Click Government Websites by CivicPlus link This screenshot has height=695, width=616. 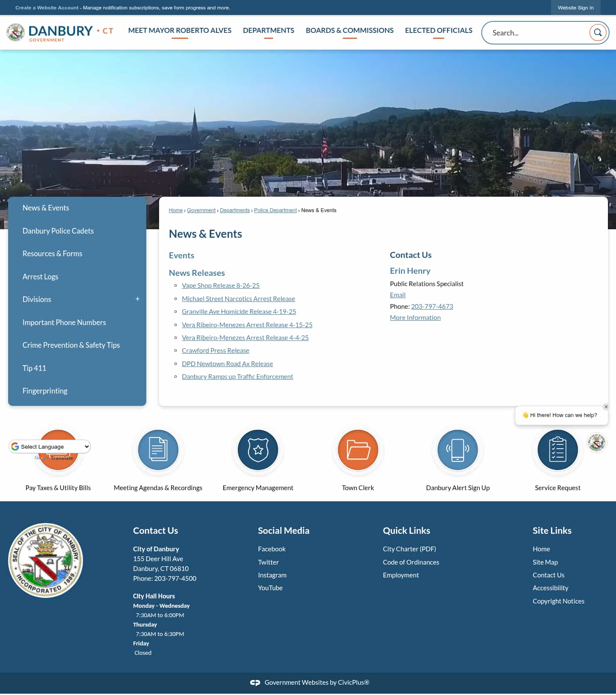point(317,683)
